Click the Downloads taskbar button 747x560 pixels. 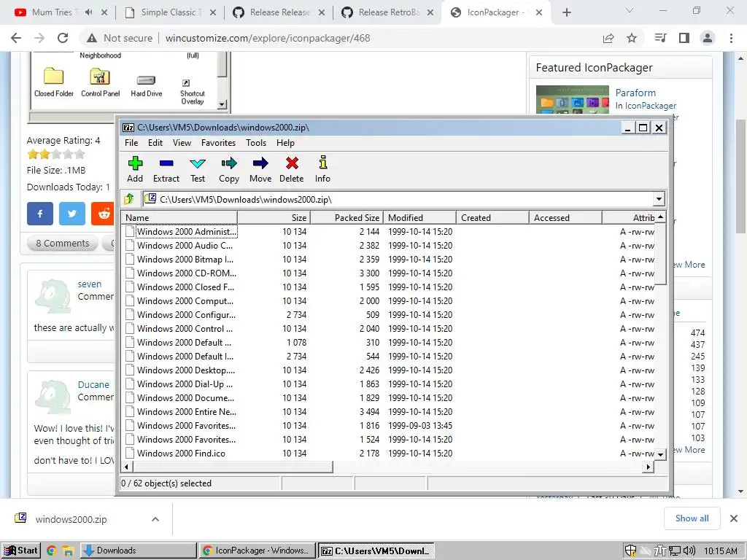point(138,551)
